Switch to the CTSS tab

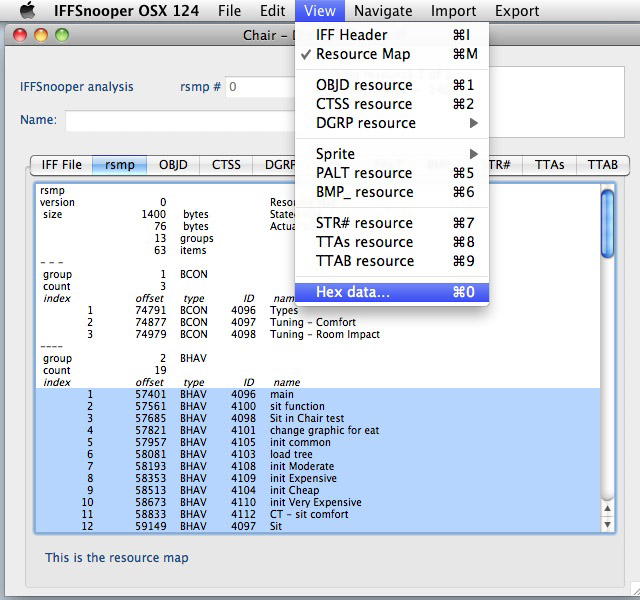pyautogui.click(x=226, y=165)
